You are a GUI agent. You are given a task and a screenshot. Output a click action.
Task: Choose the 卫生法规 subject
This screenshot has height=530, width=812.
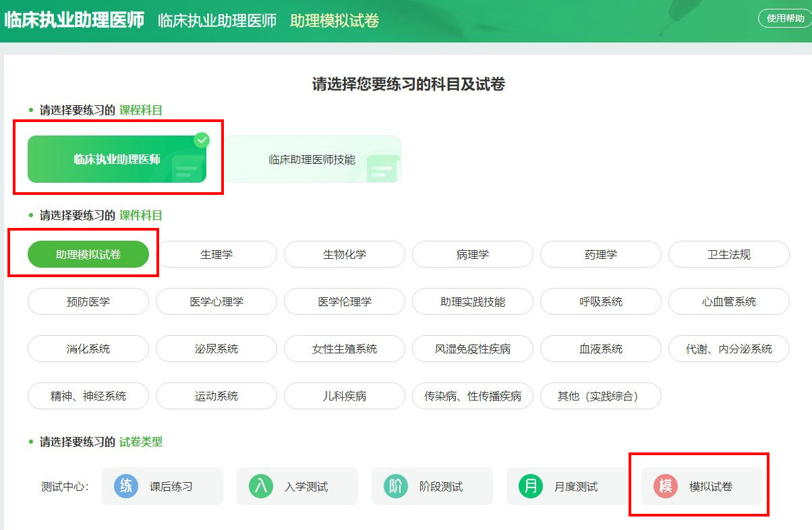(729, 254)
